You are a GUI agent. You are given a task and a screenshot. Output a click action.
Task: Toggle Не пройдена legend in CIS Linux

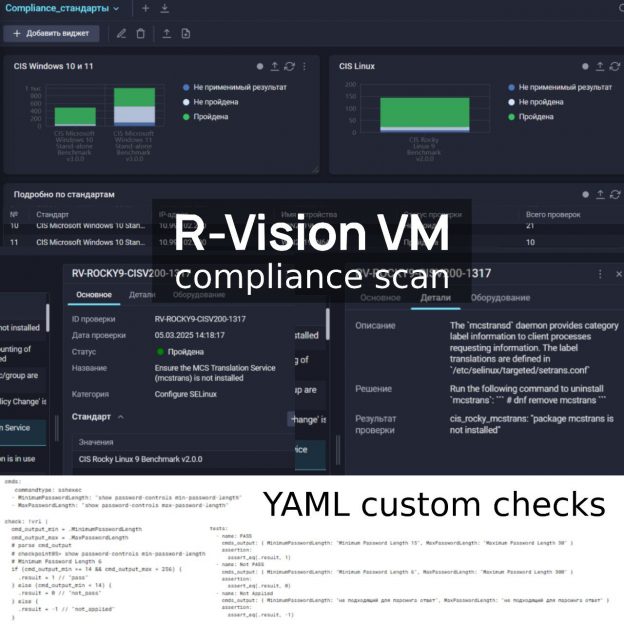coord(536,102)
